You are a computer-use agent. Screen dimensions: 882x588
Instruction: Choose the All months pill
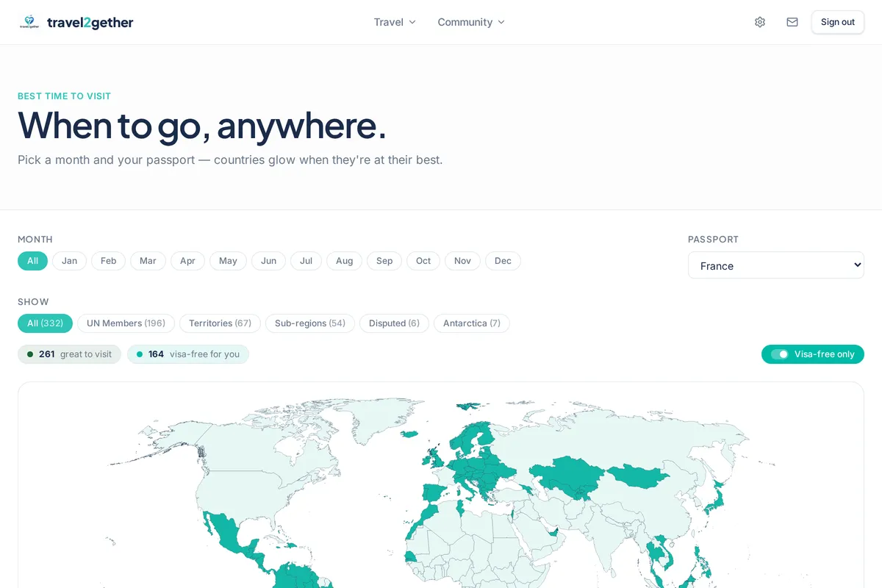[32, 261]
